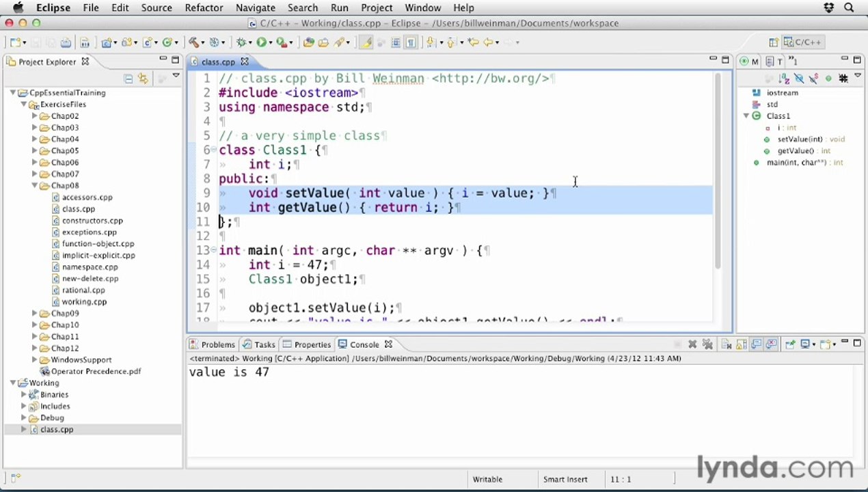Close the class.cpp editor tab
This screenshot has width=868, height=492.
244,61
